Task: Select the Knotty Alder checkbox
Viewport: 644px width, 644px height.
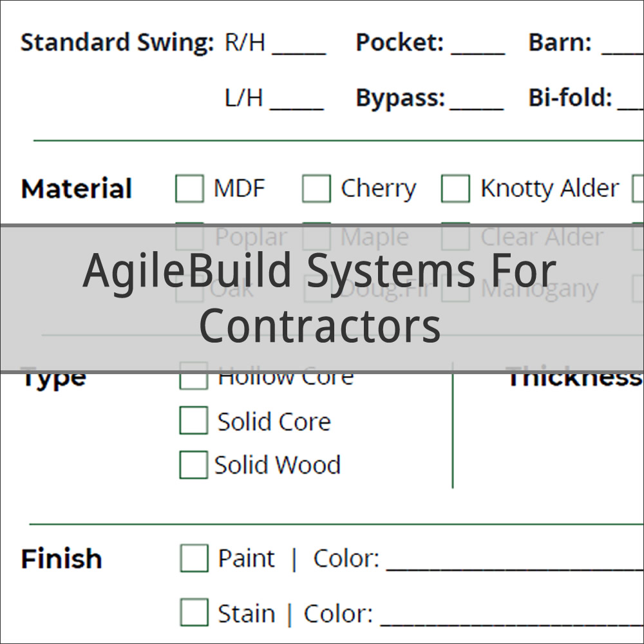Action: click(x=455, y=189)
